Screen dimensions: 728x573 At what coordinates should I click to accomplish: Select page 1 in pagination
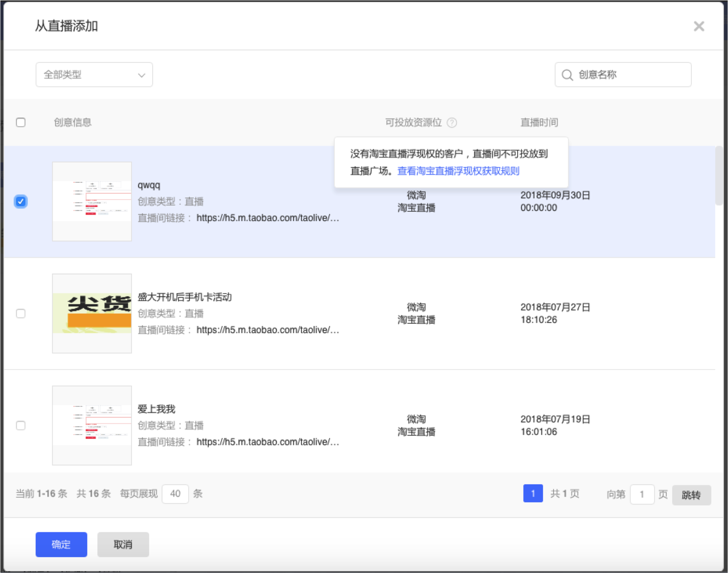click(x=533, y=494)
